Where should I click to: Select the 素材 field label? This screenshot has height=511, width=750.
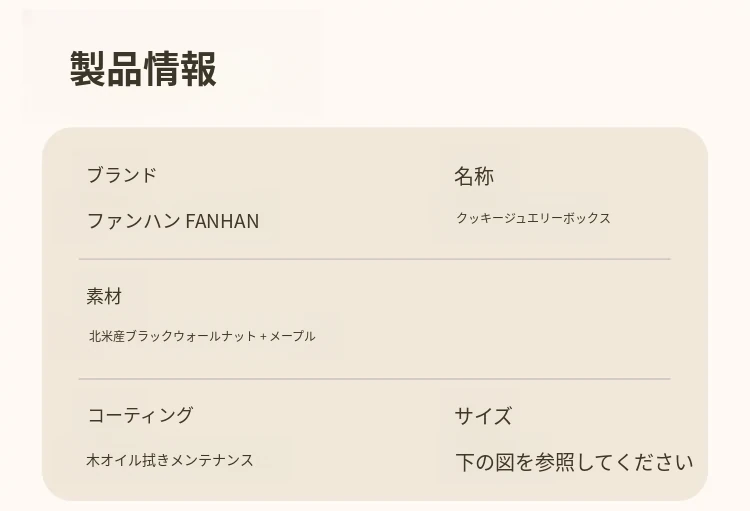point(104,296)
